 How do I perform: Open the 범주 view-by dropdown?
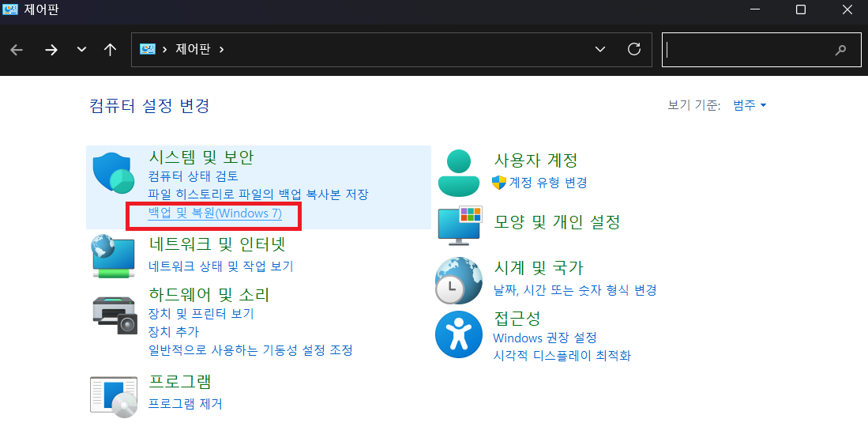click(x=750, y=105)
